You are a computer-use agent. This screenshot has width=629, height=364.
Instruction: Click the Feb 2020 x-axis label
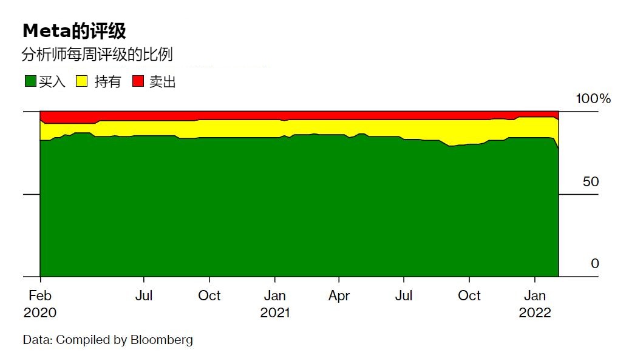(x=40, y=304)
